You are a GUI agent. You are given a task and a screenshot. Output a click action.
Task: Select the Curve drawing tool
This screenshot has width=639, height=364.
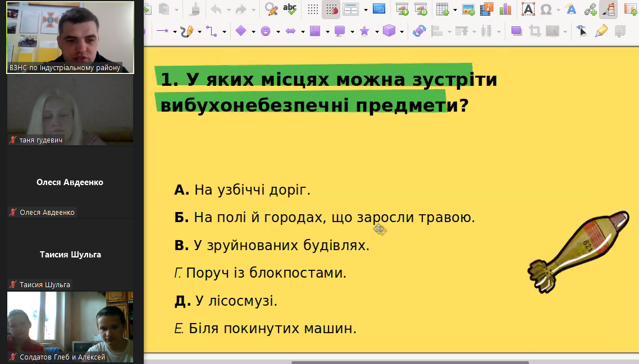click(x=187, y=31)
